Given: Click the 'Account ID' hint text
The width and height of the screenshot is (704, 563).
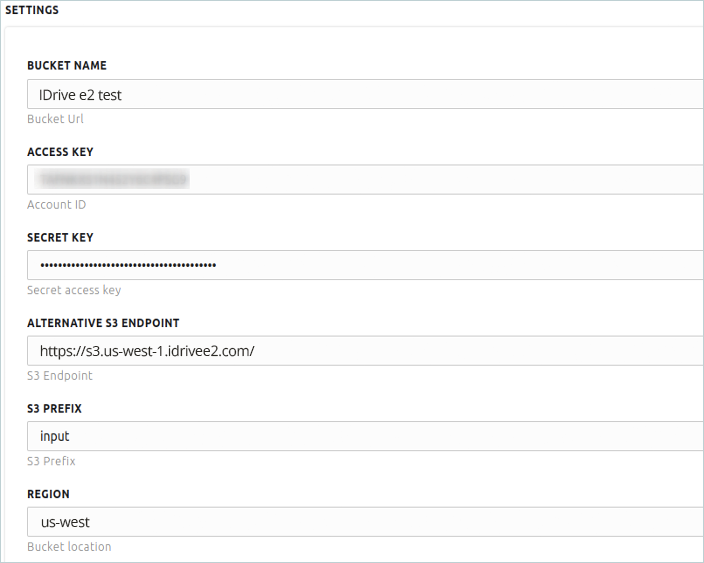Looking at the screenshot, I should (57, 205).
